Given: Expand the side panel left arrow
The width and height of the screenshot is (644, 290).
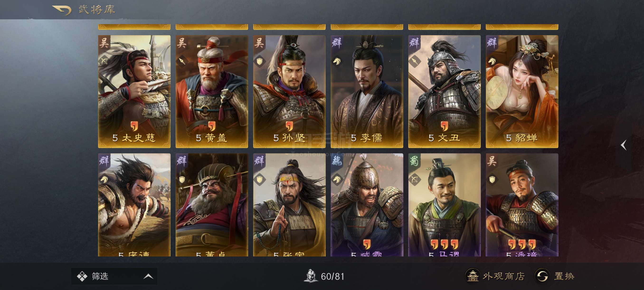Looking at the screenshot, I should pos(624,145).
